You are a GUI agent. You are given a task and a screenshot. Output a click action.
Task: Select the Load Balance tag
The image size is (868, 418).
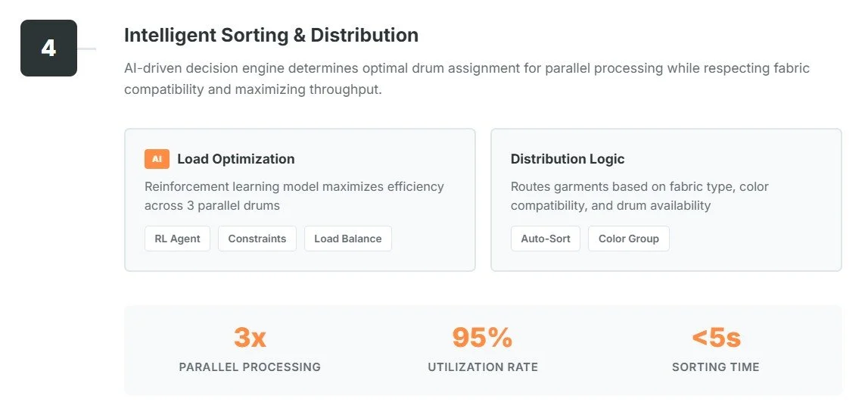point(347,239)
